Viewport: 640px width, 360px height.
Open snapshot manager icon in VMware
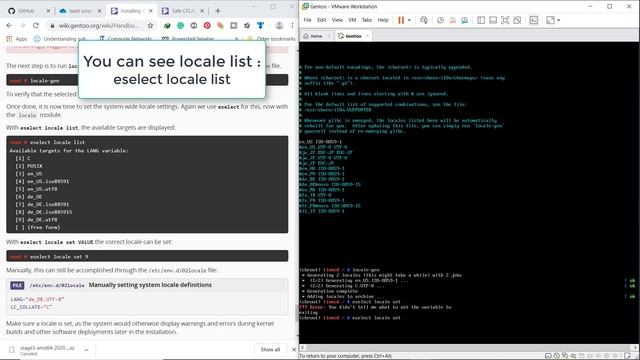(x=464, y=20)
